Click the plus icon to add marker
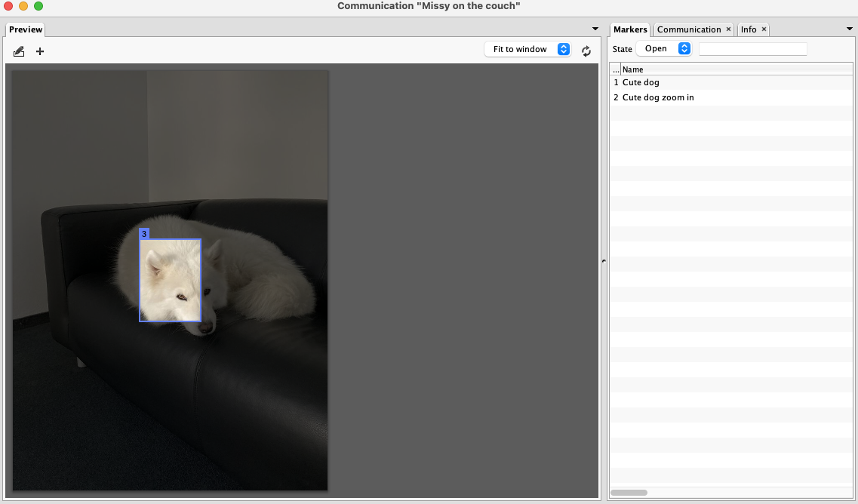The width and height of the screenshot is (858, 504). point(40,51)
